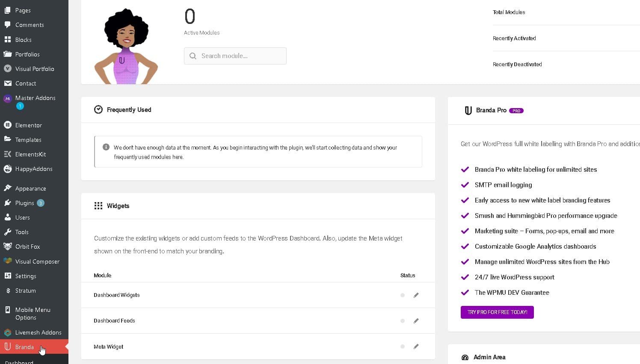Click the Branda Pro PRO badge
This screenshot has width=640, height=364.
516,111
